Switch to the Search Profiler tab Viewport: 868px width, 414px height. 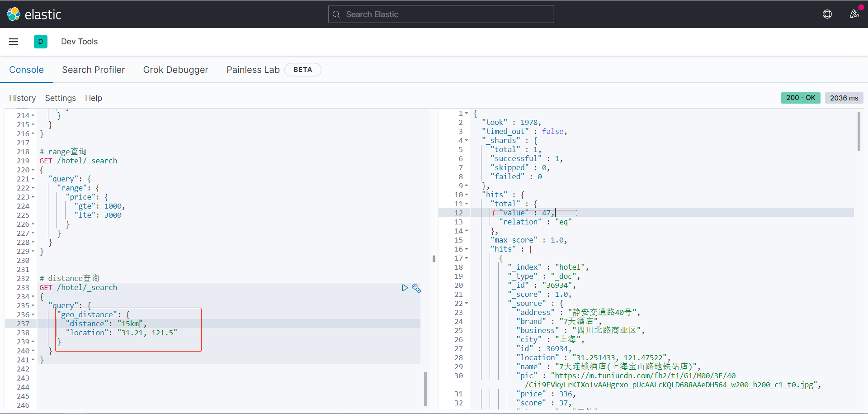pyautogui.click(x=93, y=70)
